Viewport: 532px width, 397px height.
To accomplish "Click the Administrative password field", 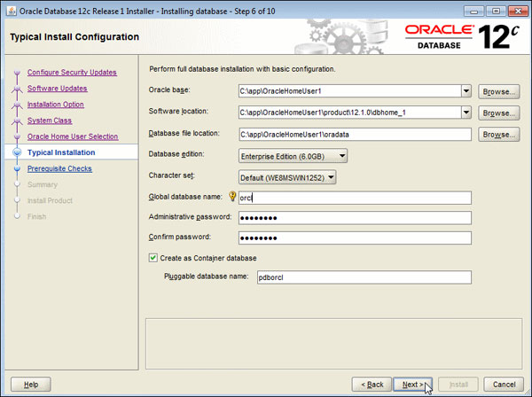I will 355,218.
